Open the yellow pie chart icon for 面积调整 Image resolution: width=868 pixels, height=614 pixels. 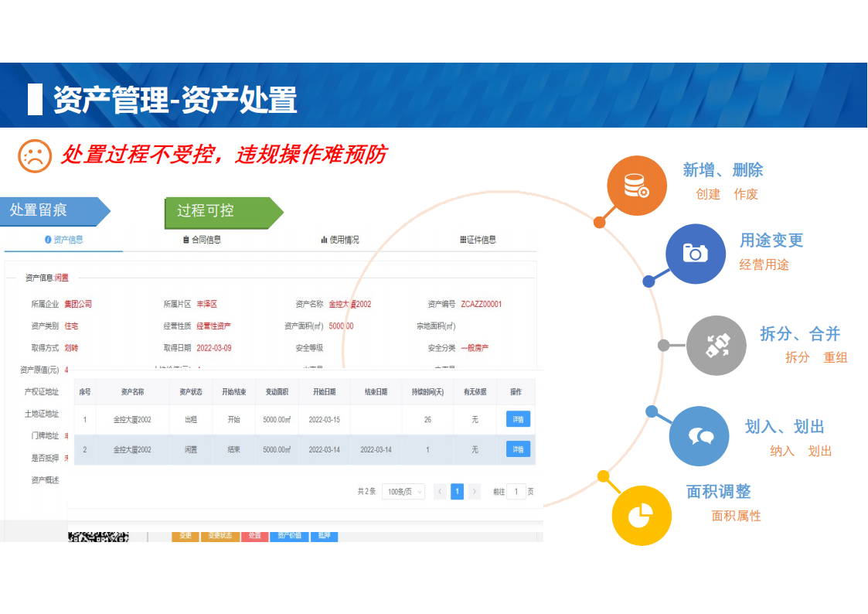tap(642, 515)
